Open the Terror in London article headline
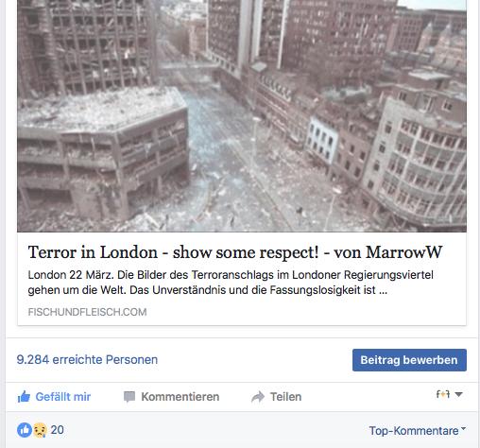Viewport: 480px width, 448px height. (x=235, y=252)
